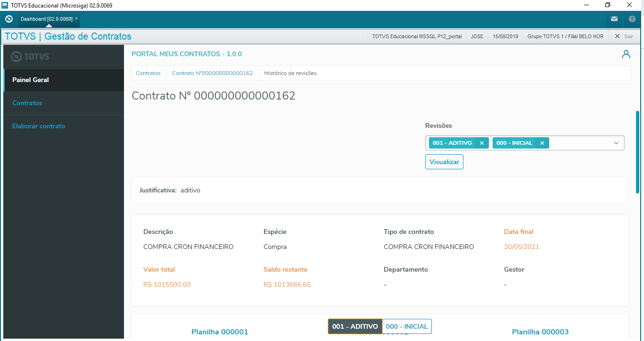Click the TOTVS Educacional window title icon
This screenshot has height=341, width=644.
5,5
